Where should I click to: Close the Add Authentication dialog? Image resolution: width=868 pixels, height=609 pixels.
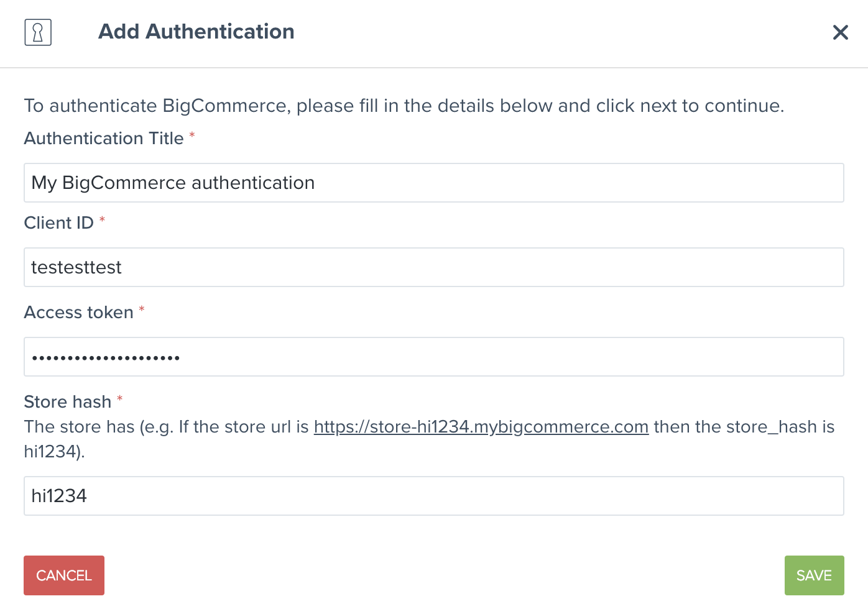(841, 32)
